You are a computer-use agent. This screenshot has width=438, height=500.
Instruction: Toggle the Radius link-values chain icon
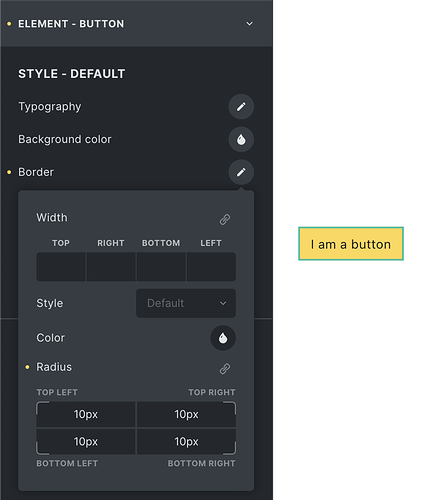225,368
